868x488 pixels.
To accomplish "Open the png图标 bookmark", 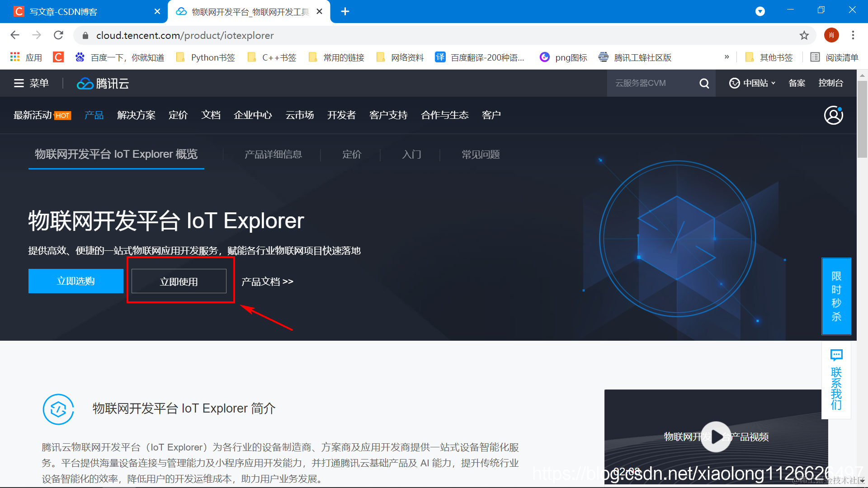I will [563, 57].
